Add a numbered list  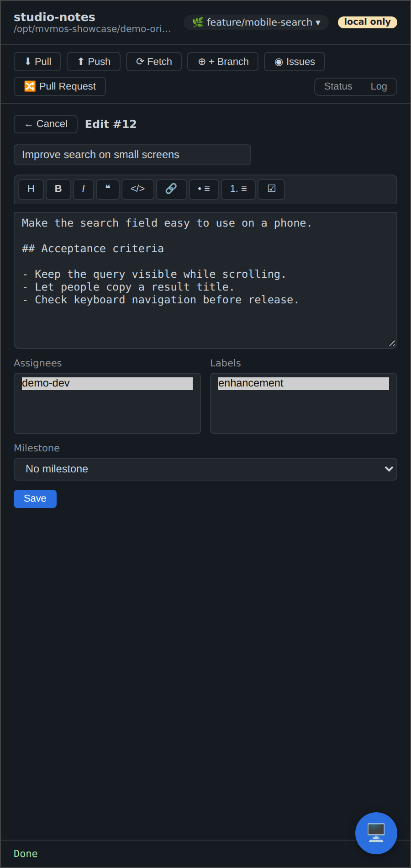click(238, 189)
